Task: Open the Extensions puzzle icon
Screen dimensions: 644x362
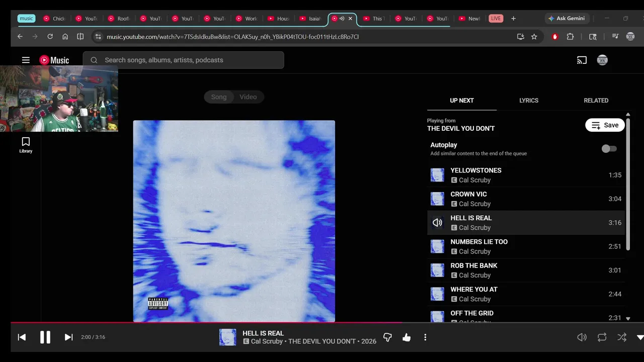Action: [x=570, y=37]
